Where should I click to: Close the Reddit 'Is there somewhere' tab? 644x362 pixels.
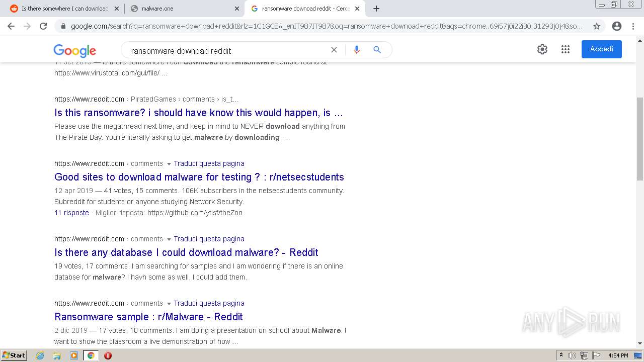[117, 9]
